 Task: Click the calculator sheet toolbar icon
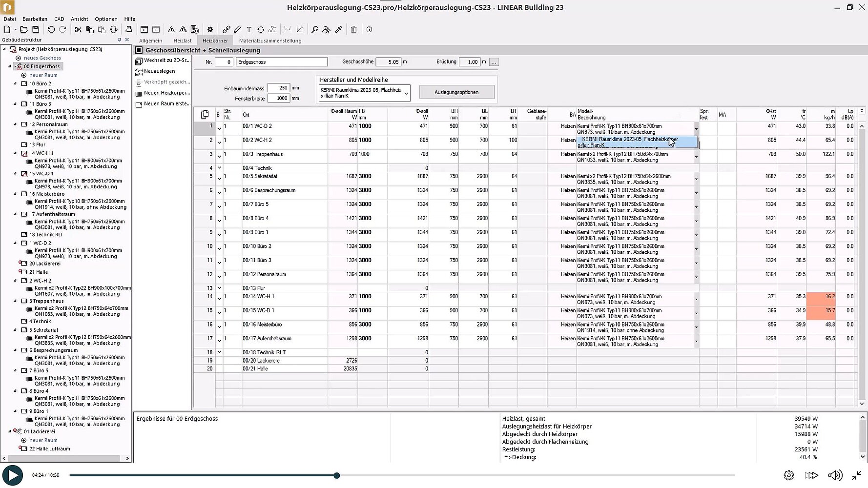194,30
